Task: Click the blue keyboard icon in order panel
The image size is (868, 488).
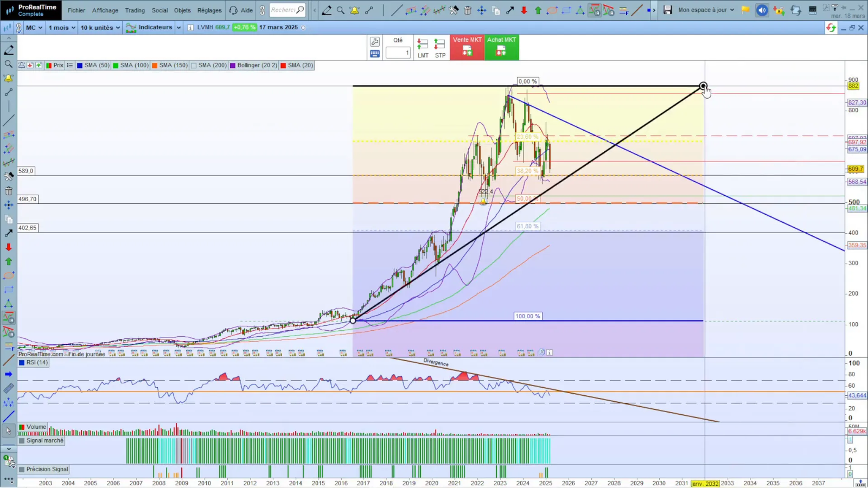Action: click(x=375, y=54)
